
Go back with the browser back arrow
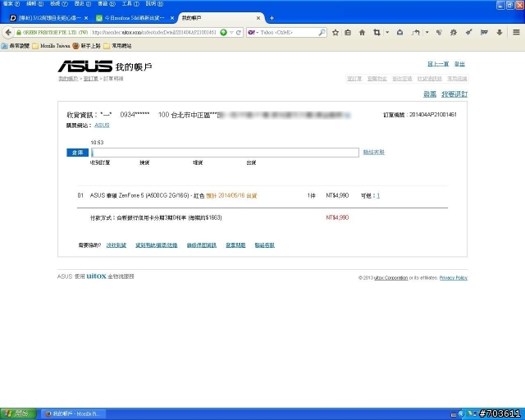tap(8, 33)
